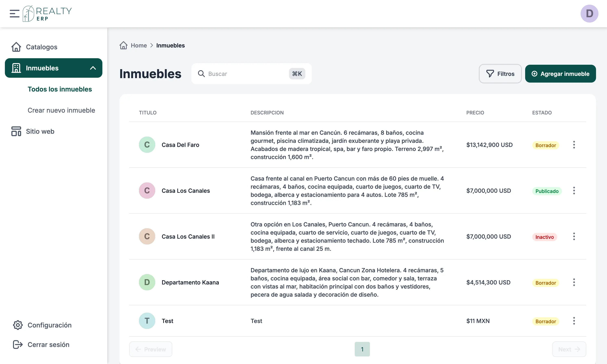The height and width of the screenshot is (364, 607).
Task: Select page 1 in pagination
Action: (x=362, y=349)
